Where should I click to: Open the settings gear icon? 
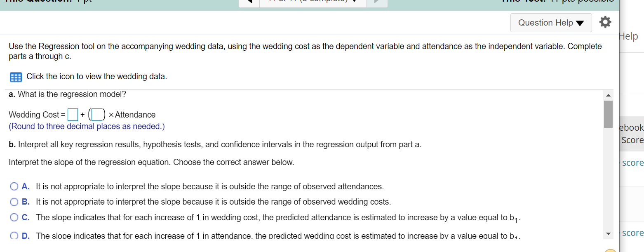coord(605,22)
